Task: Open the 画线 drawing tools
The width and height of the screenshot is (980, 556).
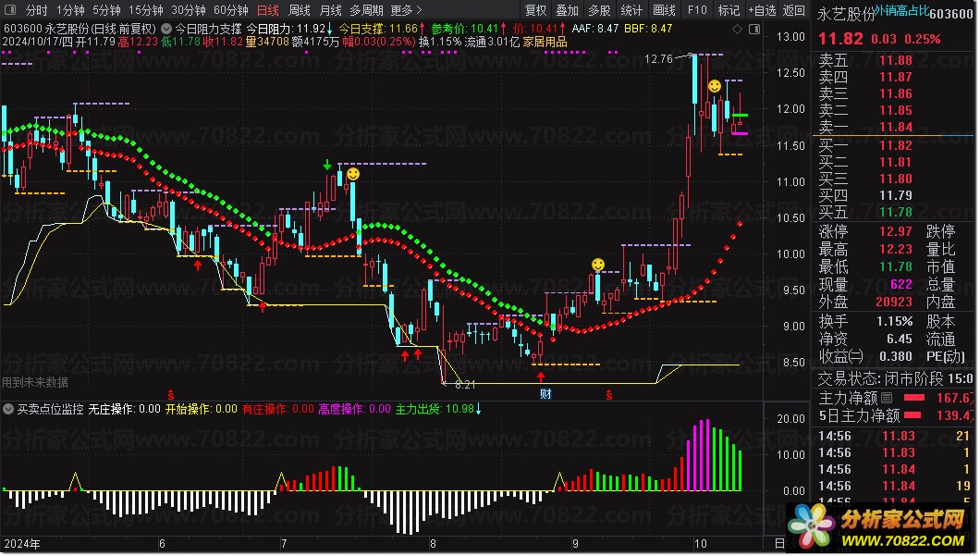Action: click(664, 10)
